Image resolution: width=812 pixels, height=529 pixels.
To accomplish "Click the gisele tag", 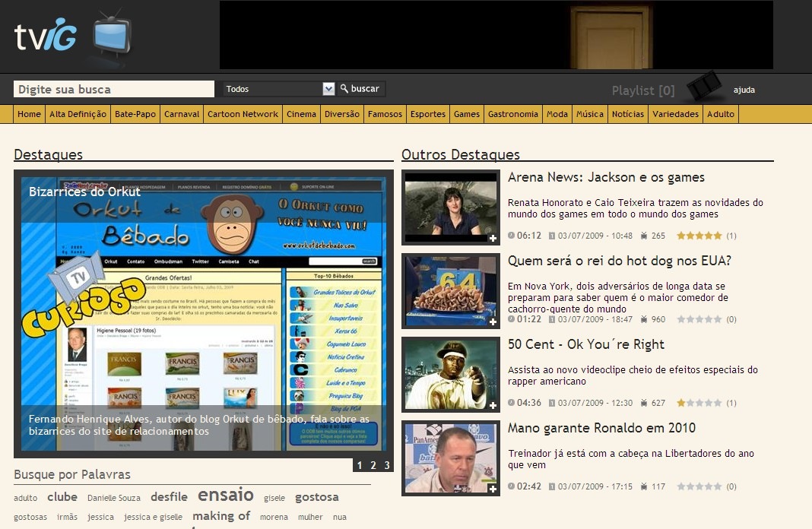I will 274,498.
